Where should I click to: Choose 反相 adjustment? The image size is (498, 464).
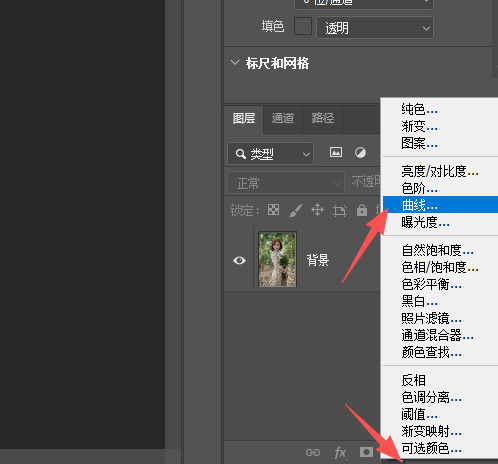(x=440, y=380)
